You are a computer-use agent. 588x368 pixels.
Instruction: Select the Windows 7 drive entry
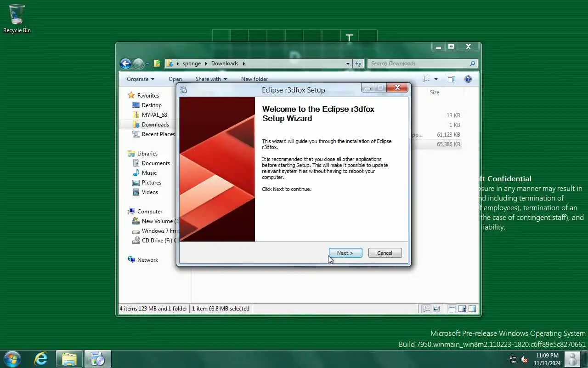(x=154, y=230)
